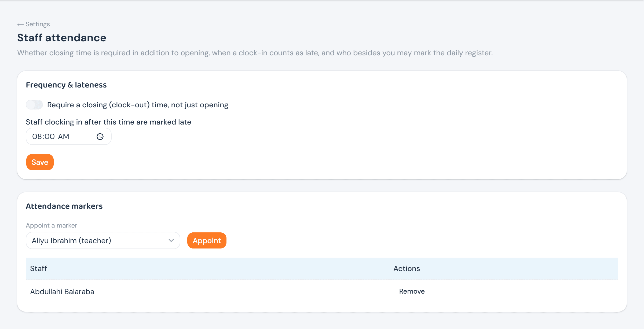The image size is (644, 329).
Task: Click the Require a closing time label
Action: point(138,105)
